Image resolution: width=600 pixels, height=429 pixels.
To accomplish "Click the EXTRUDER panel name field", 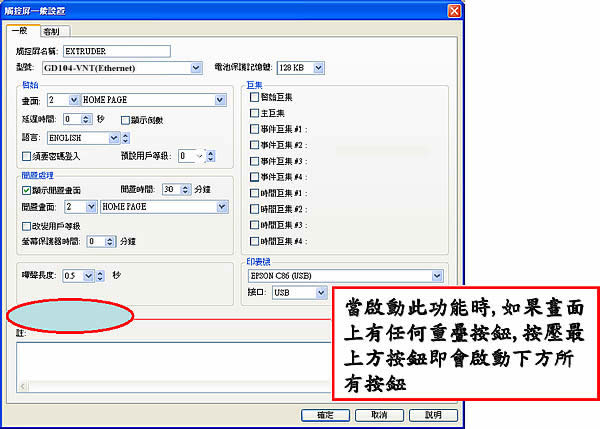I will click(130, 49).
